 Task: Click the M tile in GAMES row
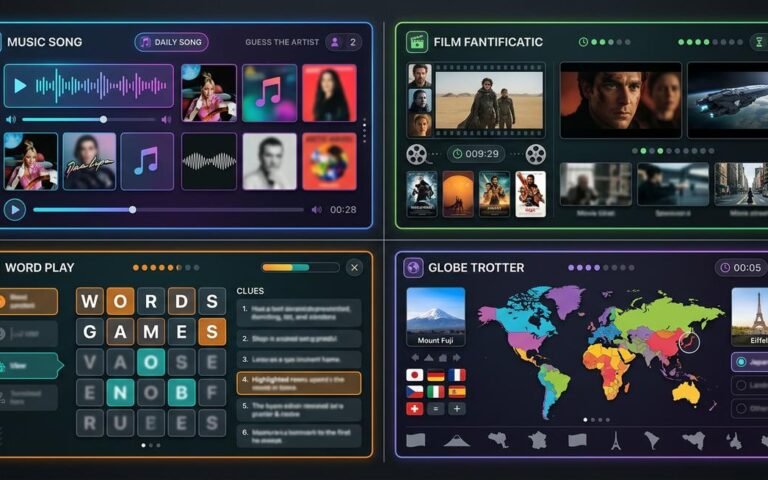[151, 332]
